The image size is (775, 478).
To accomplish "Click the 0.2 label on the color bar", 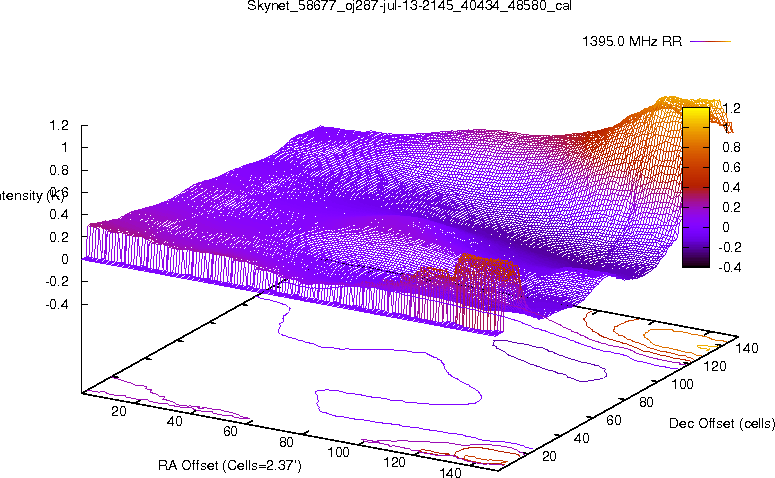I will coord(732,208).
